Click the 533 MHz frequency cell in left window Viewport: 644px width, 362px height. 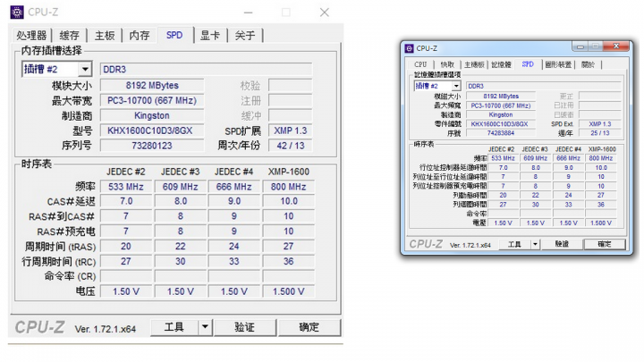tap(126, 187)
